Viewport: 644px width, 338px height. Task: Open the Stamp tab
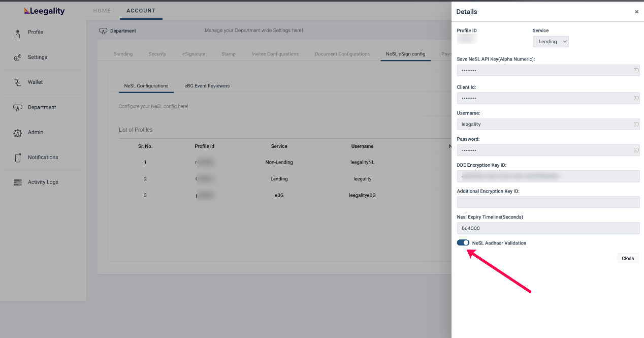229,54
